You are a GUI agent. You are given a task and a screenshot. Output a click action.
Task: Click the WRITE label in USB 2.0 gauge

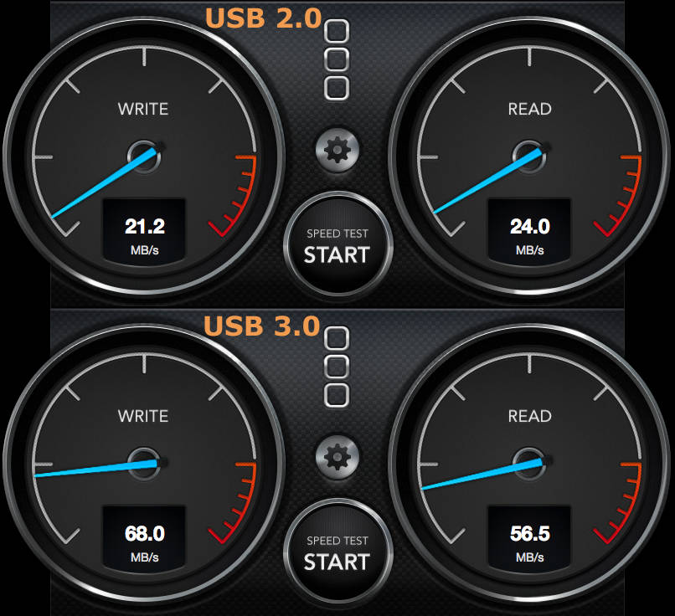(x=143, y=109)
